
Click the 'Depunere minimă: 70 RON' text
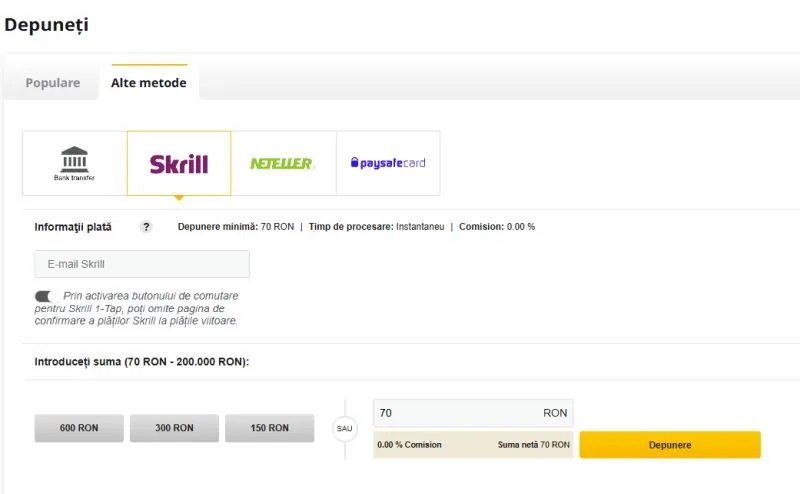[x=236, y=227]
